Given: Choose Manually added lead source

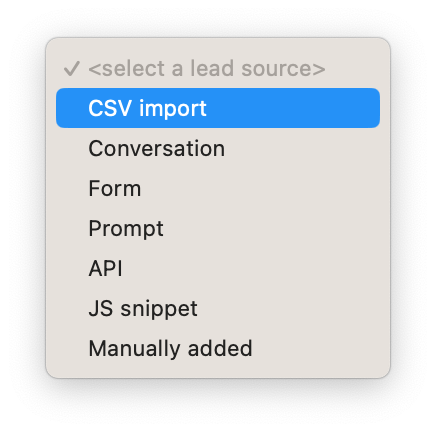Looking at the screenshot, I should coord(218,348).
